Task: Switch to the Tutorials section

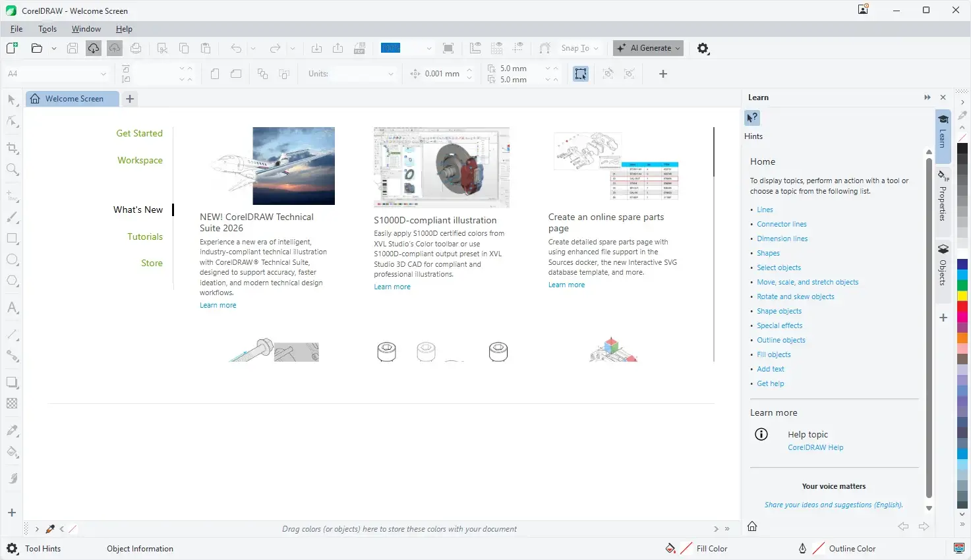Action: 145,237
